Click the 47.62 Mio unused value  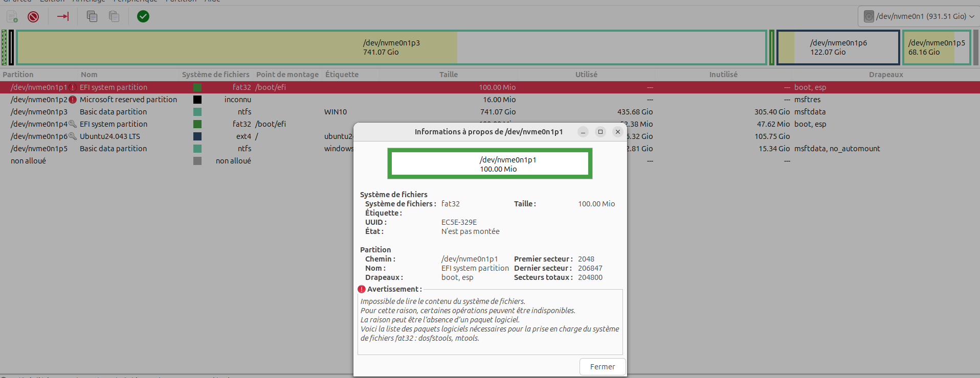click(x=773, y=124)
